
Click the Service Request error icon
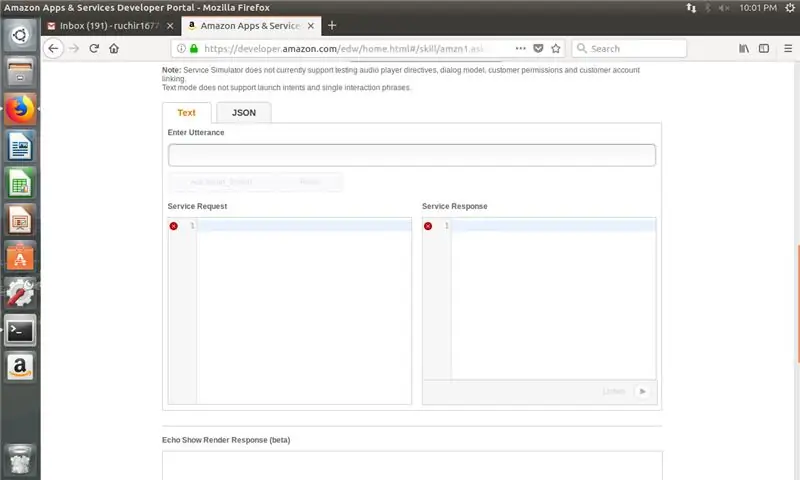tap(173, 226)
